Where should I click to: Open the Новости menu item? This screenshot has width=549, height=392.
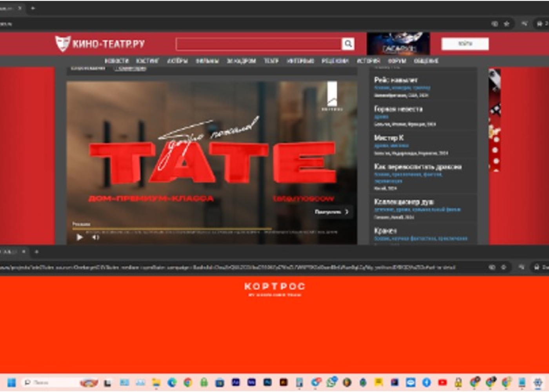[x=116, y=61]
